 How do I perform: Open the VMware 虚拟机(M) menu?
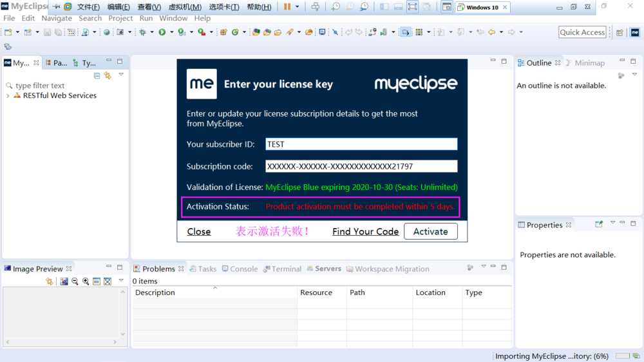[x=185, y=7]
